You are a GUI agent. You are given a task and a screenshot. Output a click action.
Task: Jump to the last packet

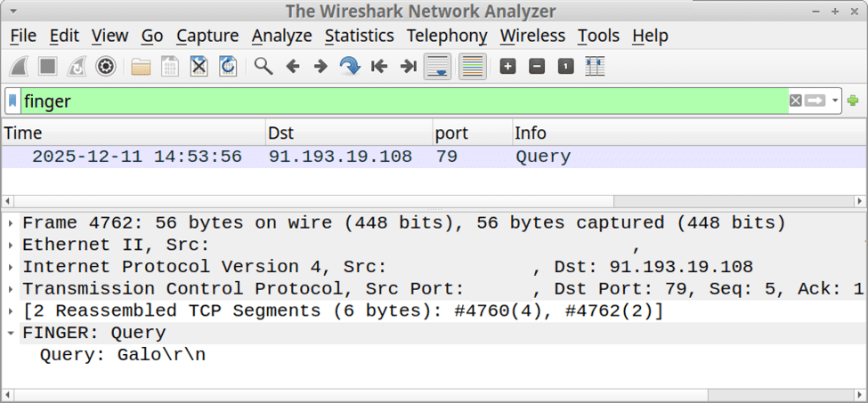[x=408, y=67]
